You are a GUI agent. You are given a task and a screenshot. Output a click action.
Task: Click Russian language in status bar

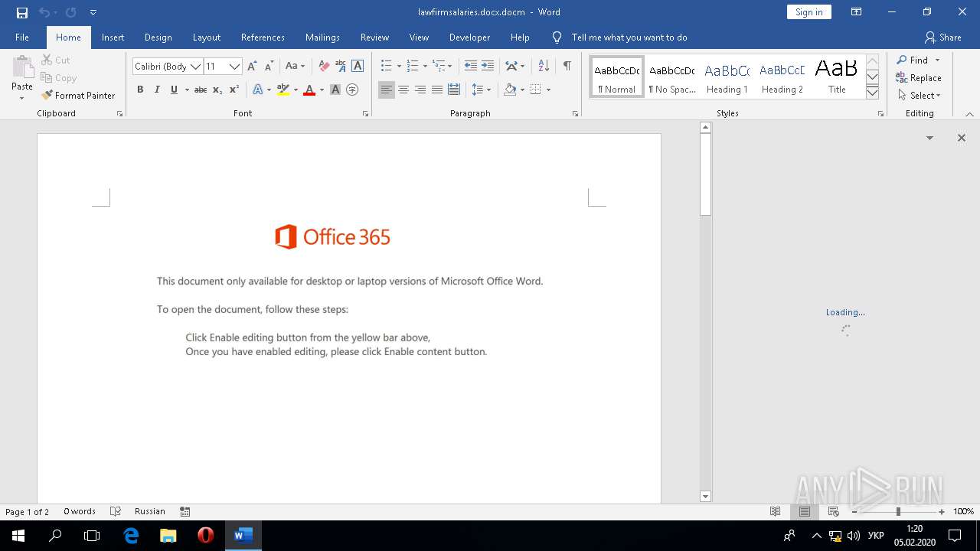pos(150,511)
